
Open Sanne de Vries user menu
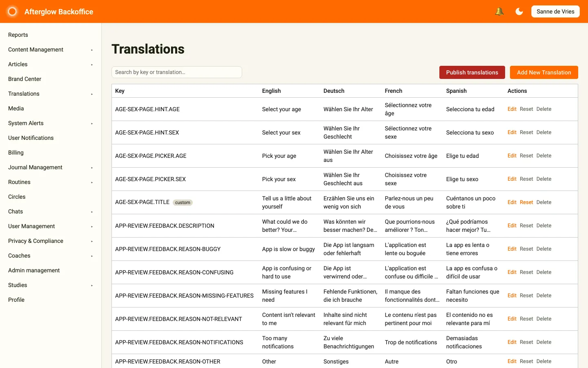[555, 11]
